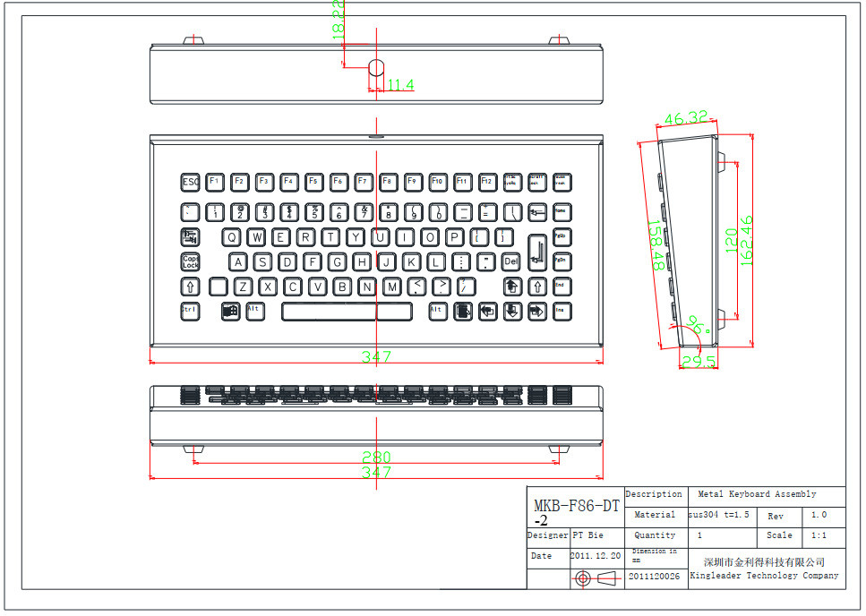
Task: Click the round hole in the top view
Action: [376, 67]
